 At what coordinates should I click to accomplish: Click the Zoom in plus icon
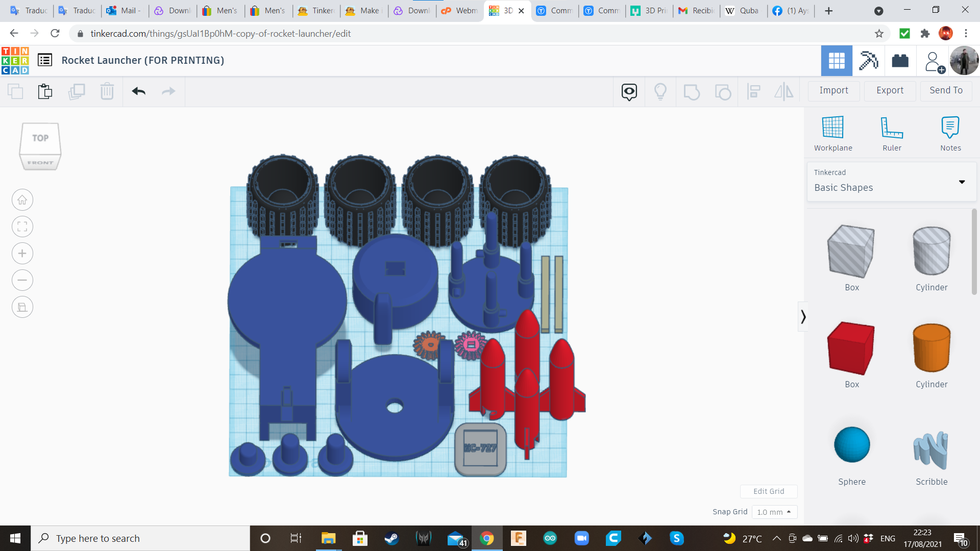[22, 254]
